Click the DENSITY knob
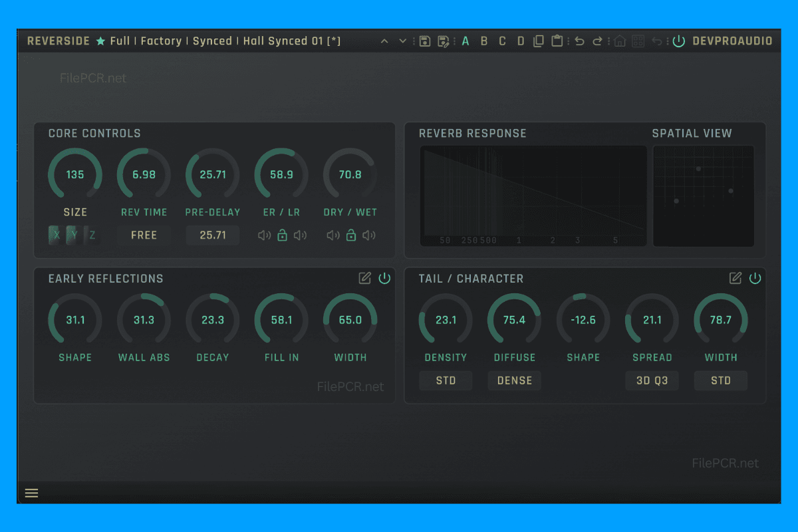This screenshot has height=532, width=798. [446, 320]
